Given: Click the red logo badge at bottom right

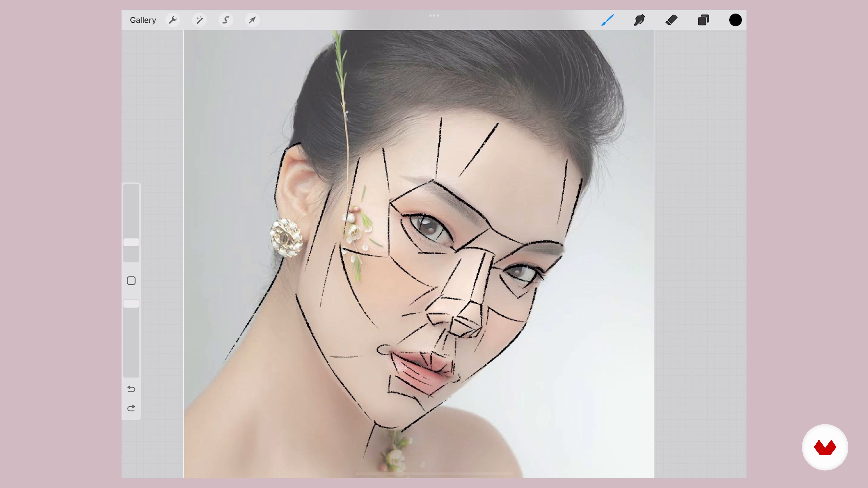Looking at the screenshot, I should tap(825, 447).
